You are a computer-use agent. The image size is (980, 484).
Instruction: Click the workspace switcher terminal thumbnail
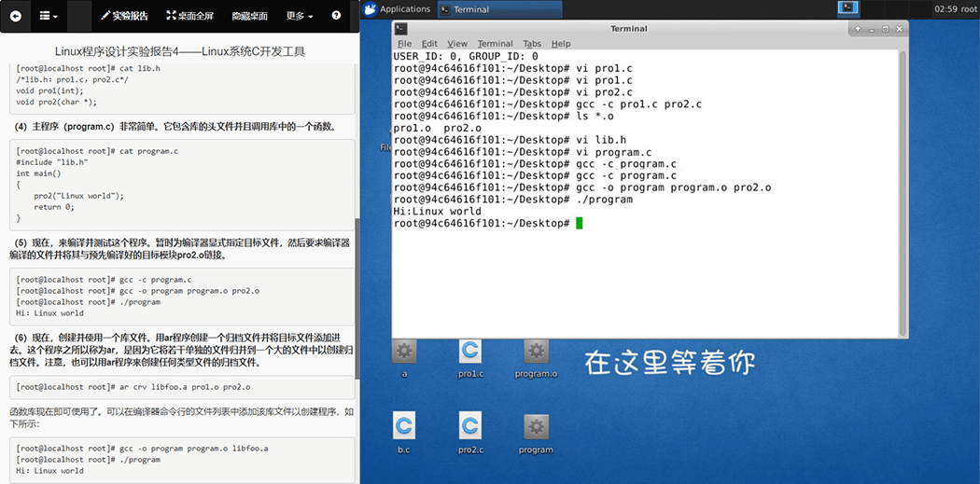pyautogui.click(x=848, y=8)
